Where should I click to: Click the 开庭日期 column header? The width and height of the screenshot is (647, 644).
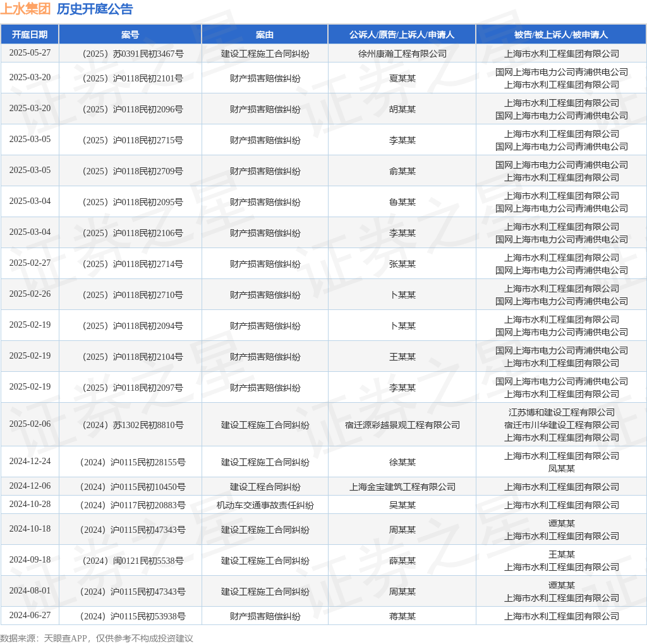click(x=30, y=35)
